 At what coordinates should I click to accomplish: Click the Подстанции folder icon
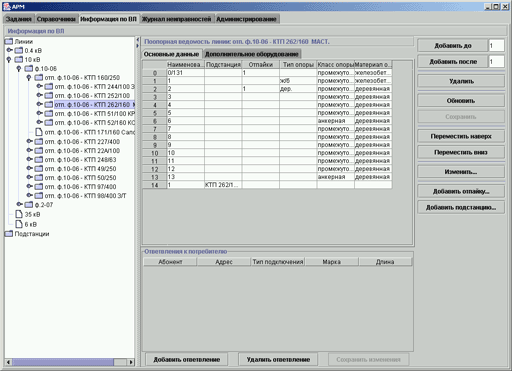pos(9,234)
